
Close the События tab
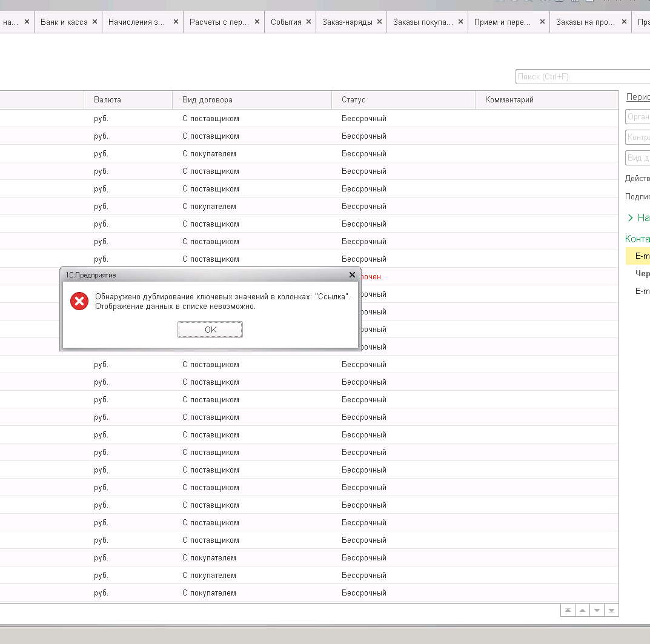308,22
